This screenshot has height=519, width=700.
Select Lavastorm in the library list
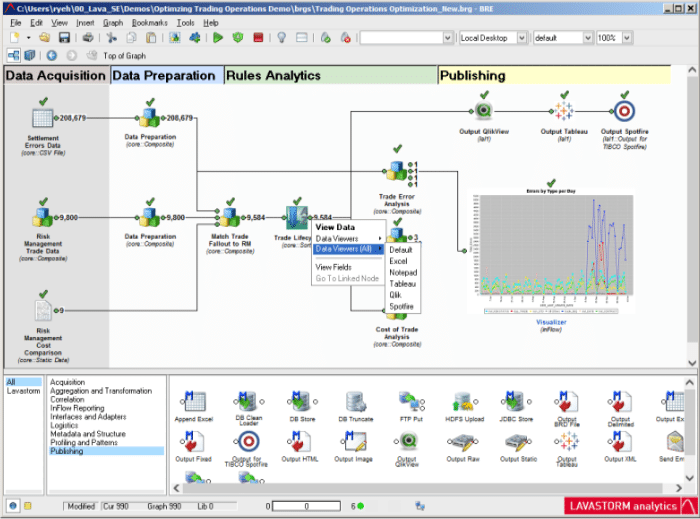click(24, 391)
